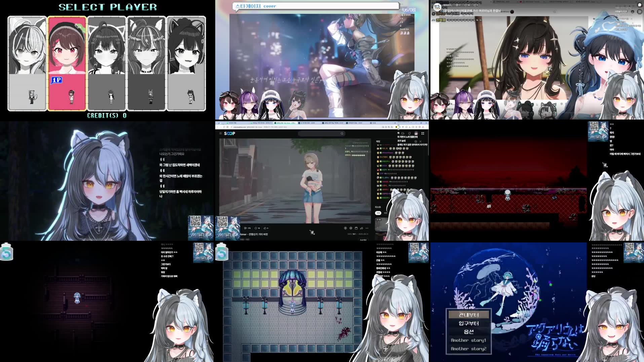Click the goggles-wearing chibi avatar in the cover video
This screenshot has height=362, width=644.
click(229, 105)
